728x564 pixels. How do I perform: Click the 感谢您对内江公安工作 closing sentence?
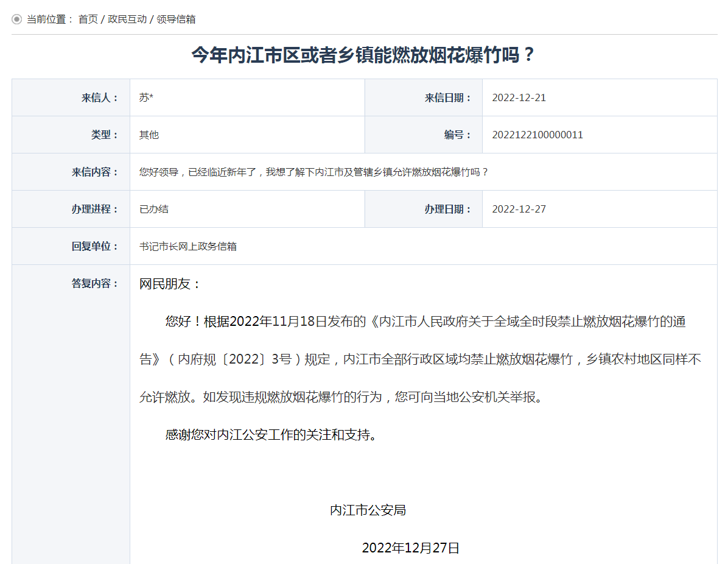pos(270,435)
